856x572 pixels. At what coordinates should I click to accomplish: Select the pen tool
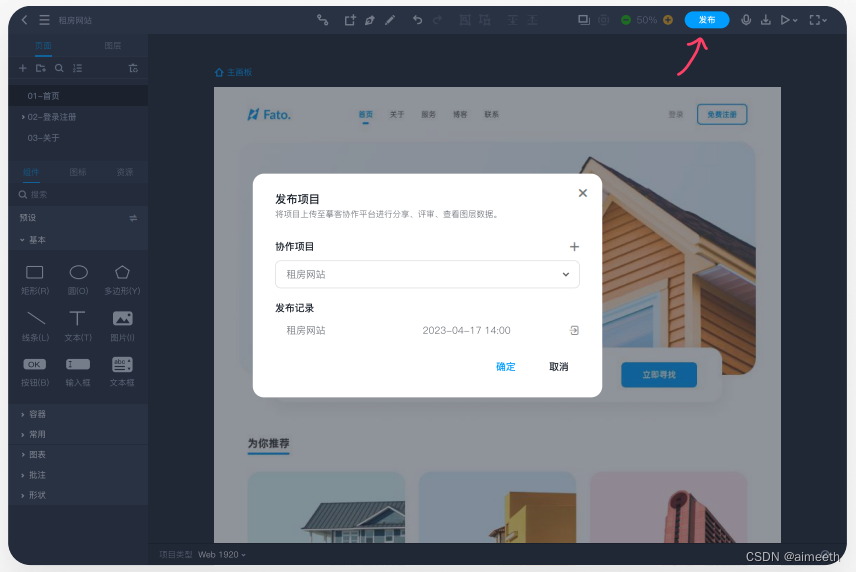click(370, 20)
